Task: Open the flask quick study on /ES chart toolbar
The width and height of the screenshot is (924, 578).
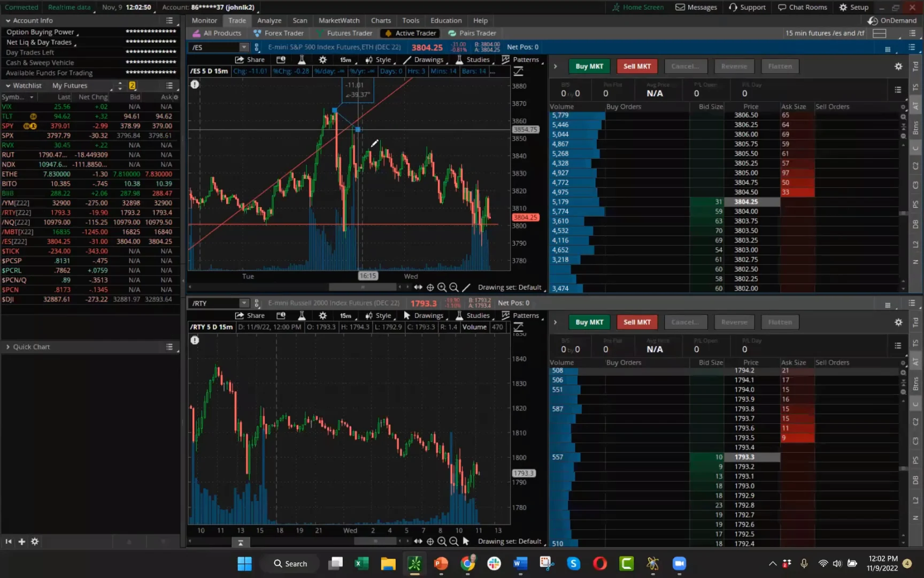Action: tap(302, 59)
